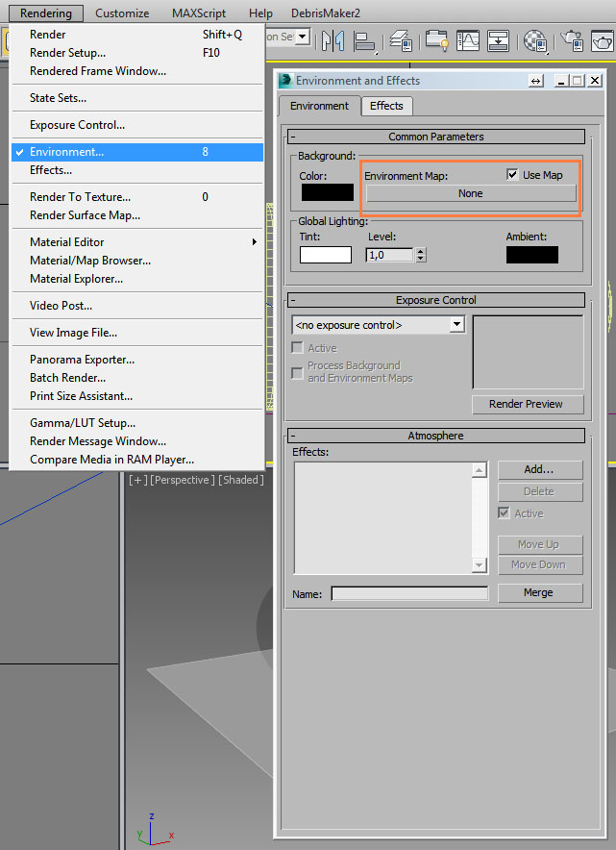The width and height of the screenshot is (616, 850).
Task: Click the Align tool icon in the toolbar
Action: (364, 41)
